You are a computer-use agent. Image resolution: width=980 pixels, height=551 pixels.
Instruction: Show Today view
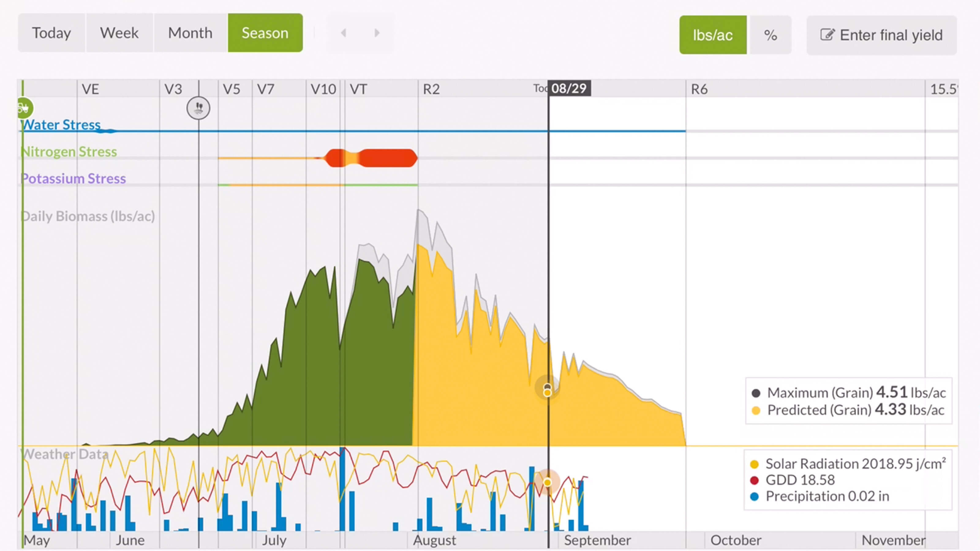[x=51, y=33]
